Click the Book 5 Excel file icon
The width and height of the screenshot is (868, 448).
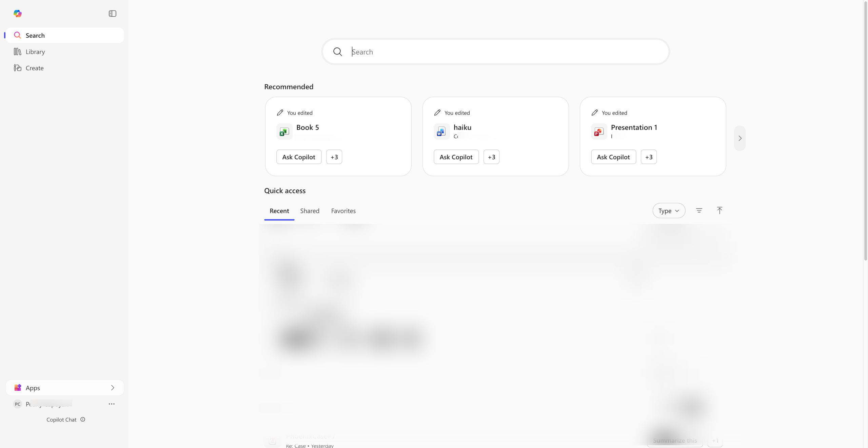click(x=284, y=131)
